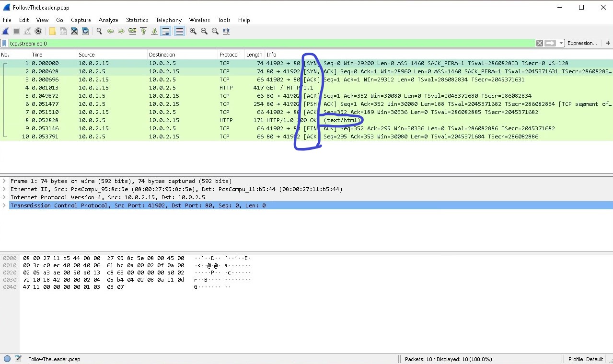613x364 pixels.
Task: Add a filter button with plus
Action: [608, 43]
